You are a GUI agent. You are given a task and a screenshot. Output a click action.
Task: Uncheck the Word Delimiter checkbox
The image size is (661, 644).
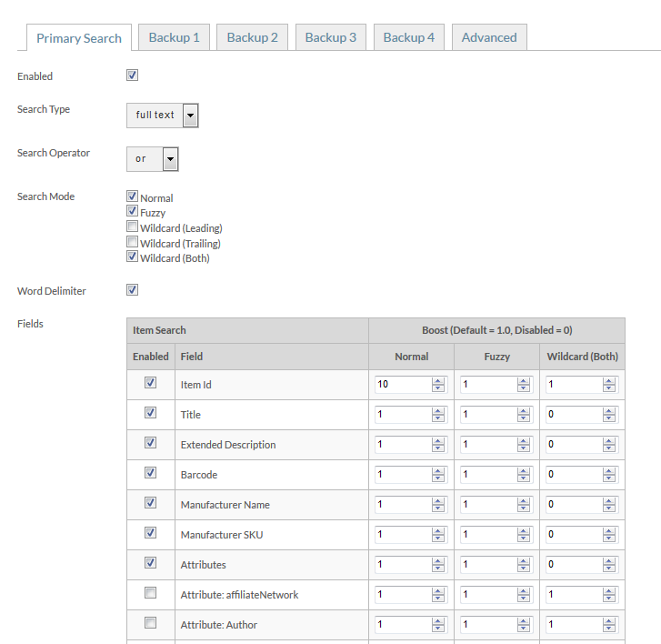[x=133, y=290]
